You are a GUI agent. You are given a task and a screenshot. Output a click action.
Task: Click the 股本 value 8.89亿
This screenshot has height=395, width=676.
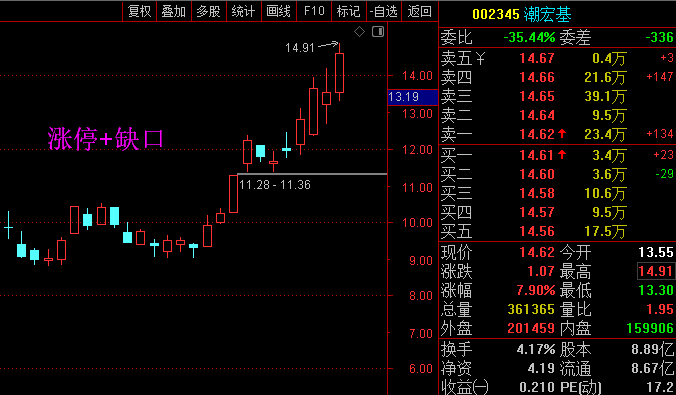[653, 349]
